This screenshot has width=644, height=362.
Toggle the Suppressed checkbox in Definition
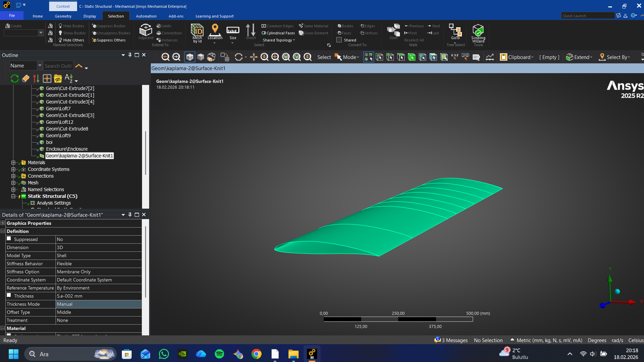(x=9, y=239)
